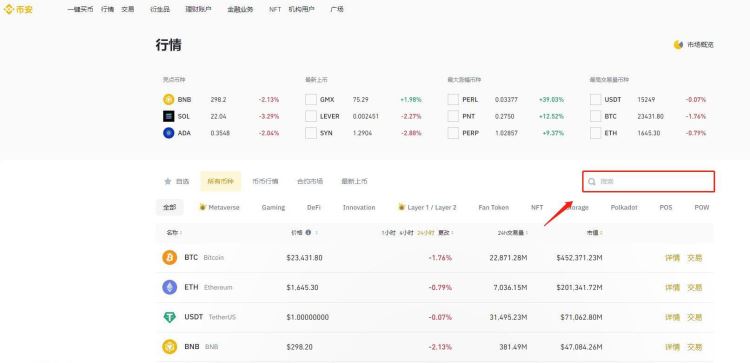Click the magnifier icon in search box
The image size is (750, 363).
pos(592,182)
